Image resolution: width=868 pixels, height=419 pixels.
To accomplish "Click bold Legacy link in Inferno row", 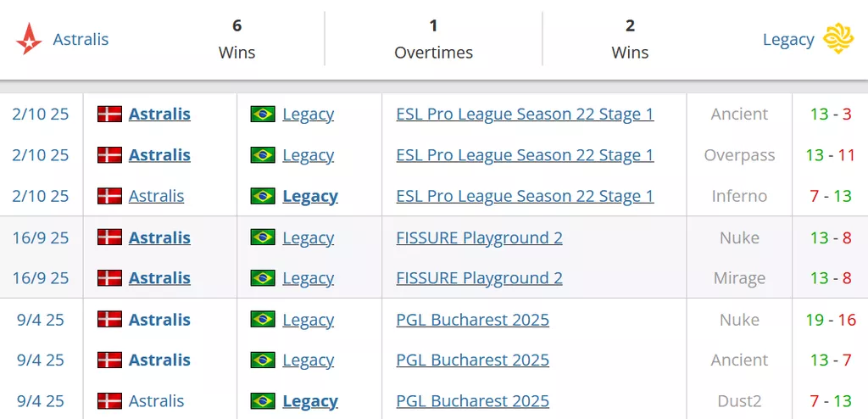I will pyautogui.click(x=310, y=196).
